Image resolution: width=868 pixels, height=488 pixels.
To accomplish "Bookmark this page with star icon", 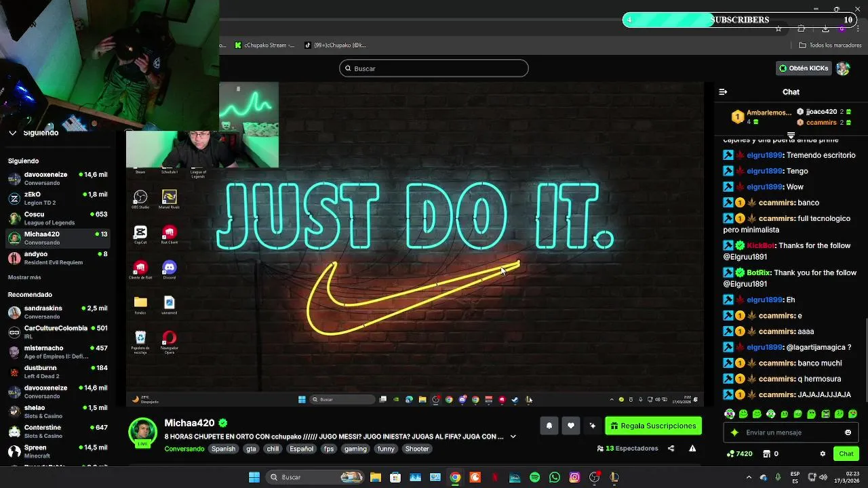I will pyautogui.click(x=778, y=28).
